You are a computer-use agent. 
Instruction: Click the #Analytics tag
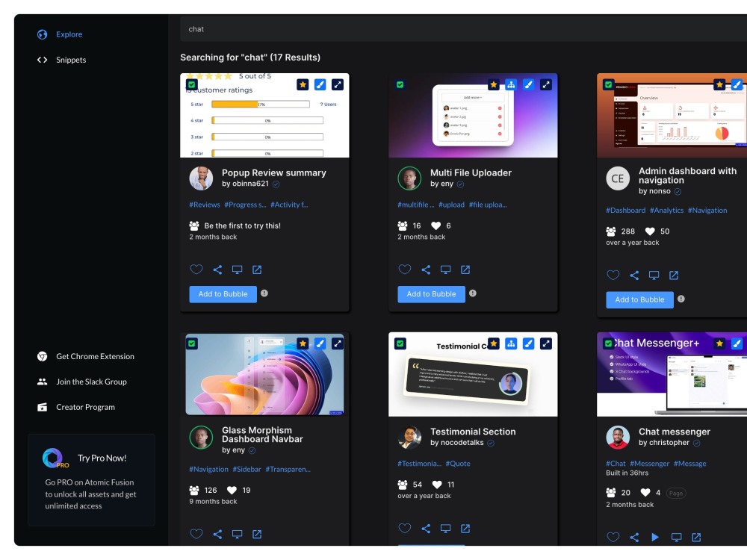pyautogui.click(x=666, y=211)
